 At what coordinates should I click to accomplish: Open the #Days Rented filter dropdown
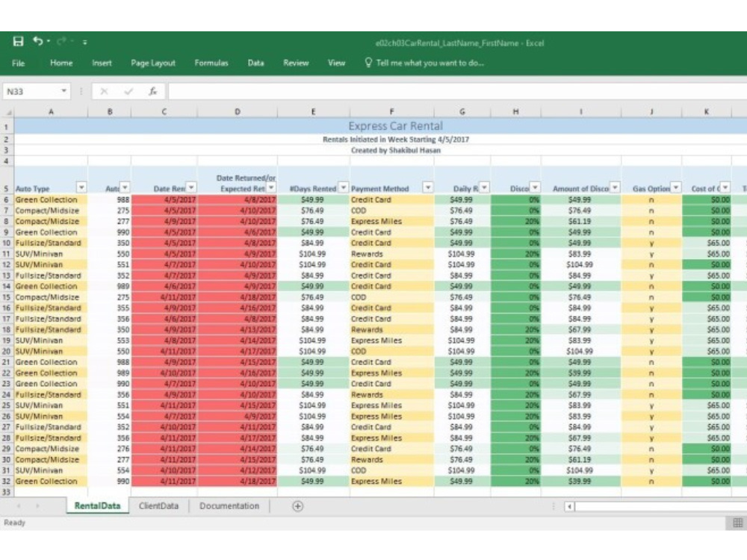click(x=343, y=187)
